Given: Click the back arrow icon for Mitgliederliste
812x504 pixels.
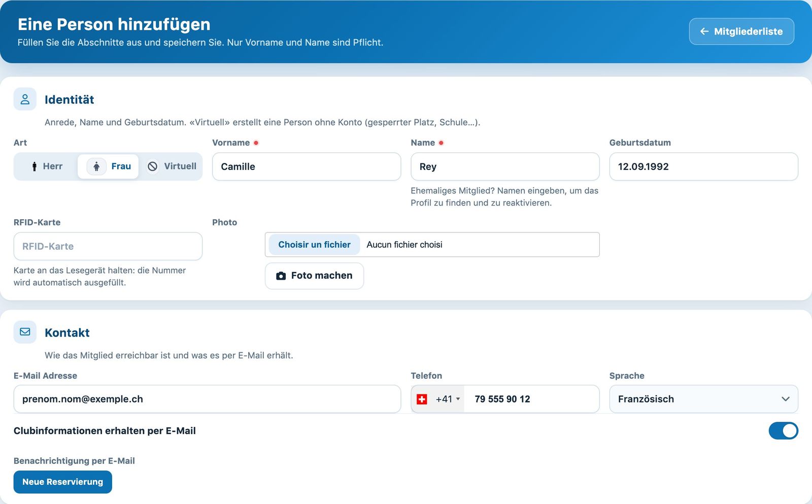Looking at the screenshot, I should [x=704, y=31].
